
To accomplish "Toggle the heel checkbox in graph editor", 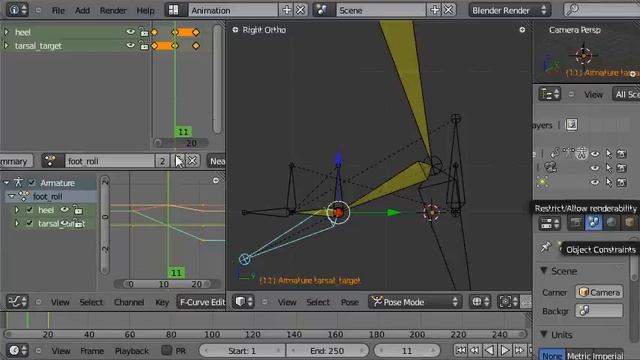I will coord(29,210).
